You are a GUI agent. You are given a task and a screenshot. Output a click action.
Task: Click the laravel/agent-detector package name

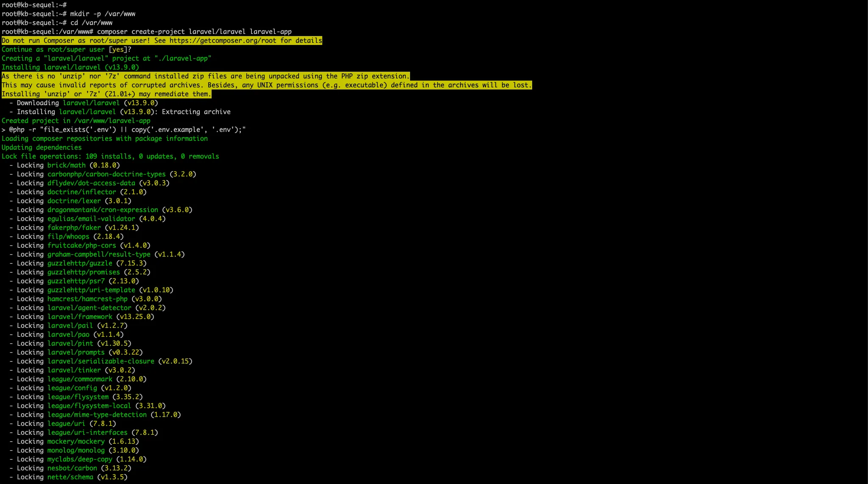89,308
